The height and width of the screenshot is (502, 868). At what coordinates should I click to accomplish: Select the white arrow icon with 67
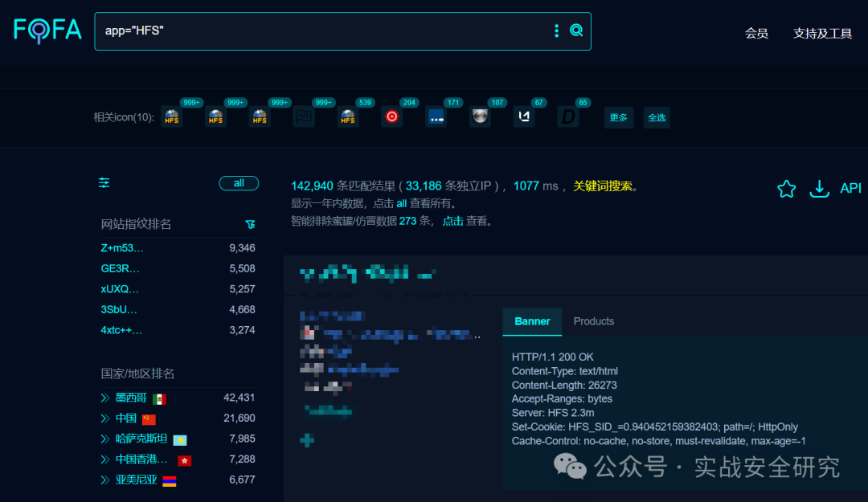(x=524, y=116)
